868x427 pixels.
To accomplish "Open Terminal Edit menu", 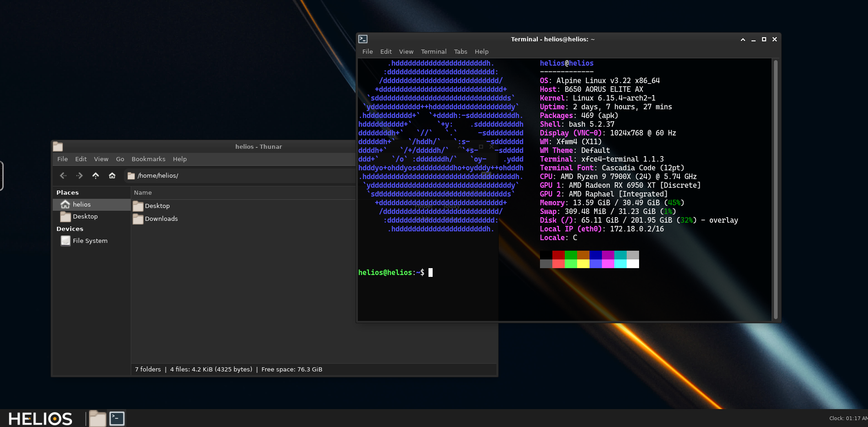I will (x=386, y=51).
